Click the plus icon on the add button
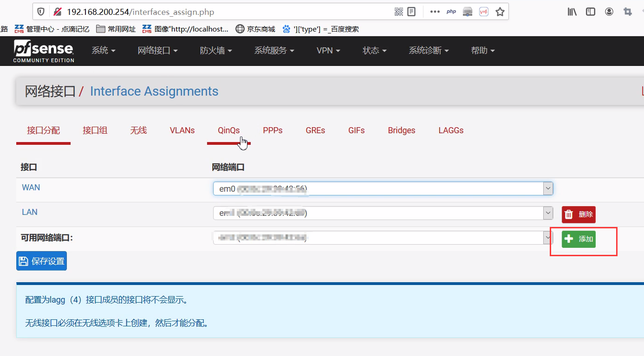This screenshot has height=356, width=644. (x=568, y=239)
